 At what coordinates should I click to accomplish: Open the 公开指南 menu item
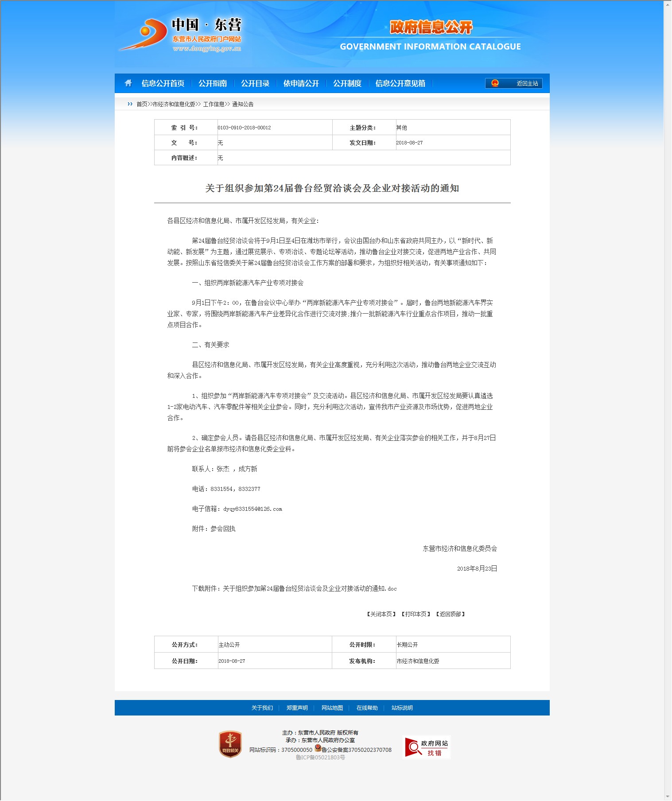[213, 83]
